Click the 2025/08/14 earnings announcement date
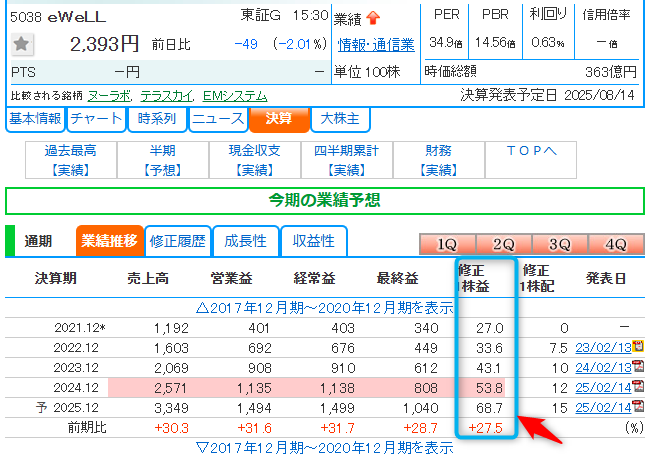The image size is (656, 454). point(600,95)
